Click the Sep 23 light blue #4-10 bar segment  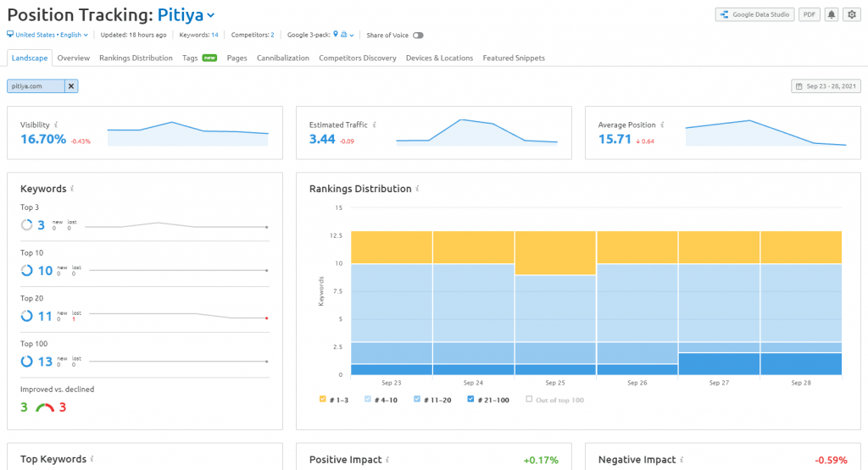(x=392, y=303)
